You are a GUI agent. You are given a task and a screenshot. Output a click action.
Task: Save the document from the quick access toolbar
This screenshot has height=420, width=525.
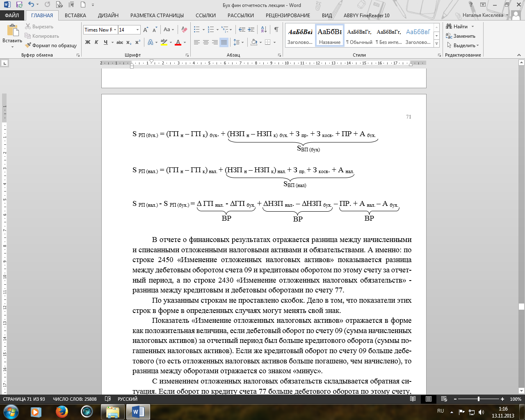[x=19, y=5]
